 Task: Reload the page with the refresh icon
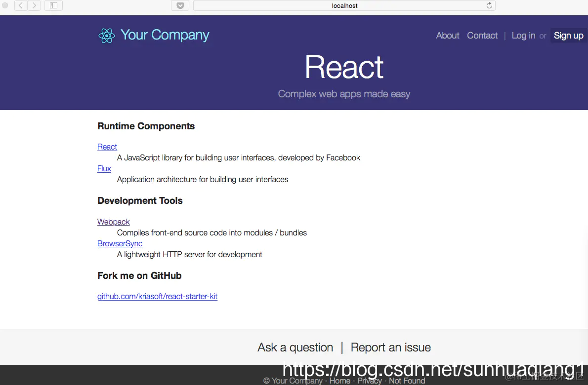[489, 5]
